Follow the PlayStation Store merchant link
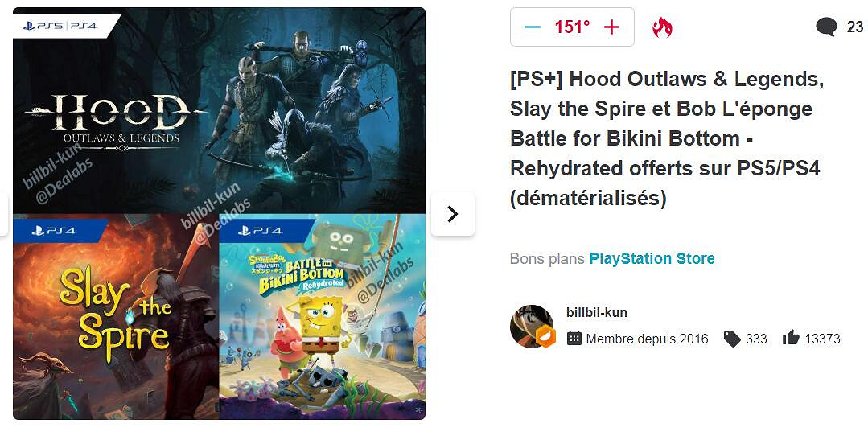868x436 pixels. tap(652, 258)
